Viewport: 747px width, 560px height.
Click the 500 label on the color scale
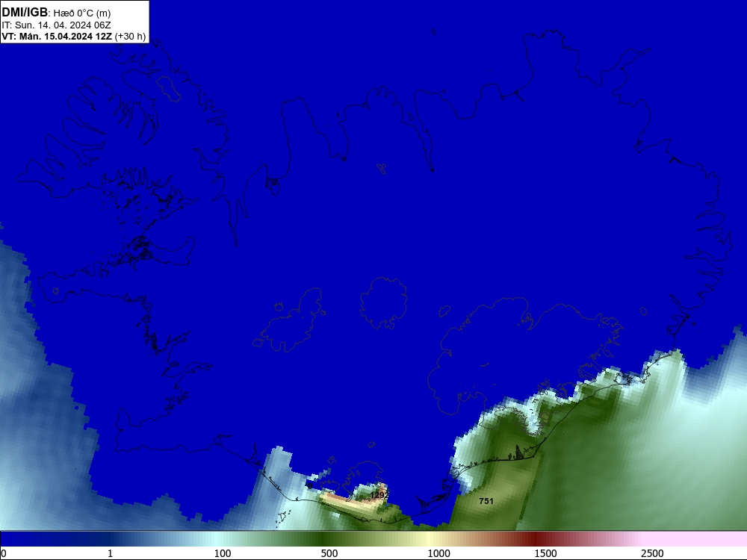[x=329, y=553]
